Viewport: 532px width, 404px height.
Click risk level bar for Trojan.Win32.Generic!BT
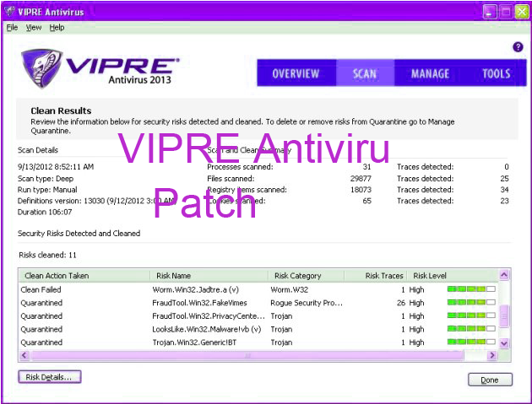[471, 342]
